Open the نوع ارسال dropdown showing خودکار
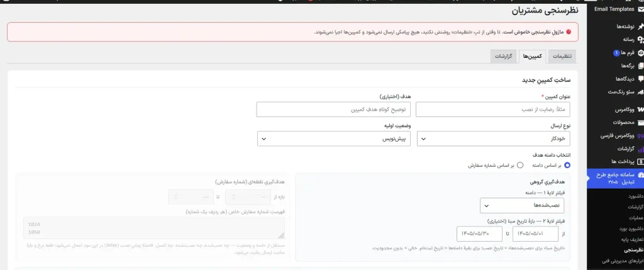The image size is (644, 270). pyautogui.click(x=494, y=139)
